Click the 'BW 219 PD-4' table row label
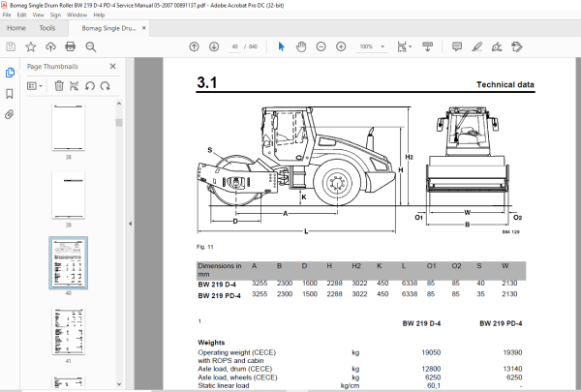 (220, 295)
